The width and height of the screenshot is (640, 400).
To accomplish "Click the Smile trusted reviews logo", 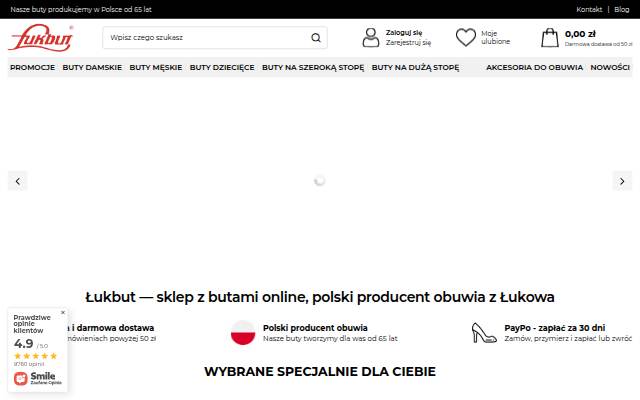I will coord(38,378).
